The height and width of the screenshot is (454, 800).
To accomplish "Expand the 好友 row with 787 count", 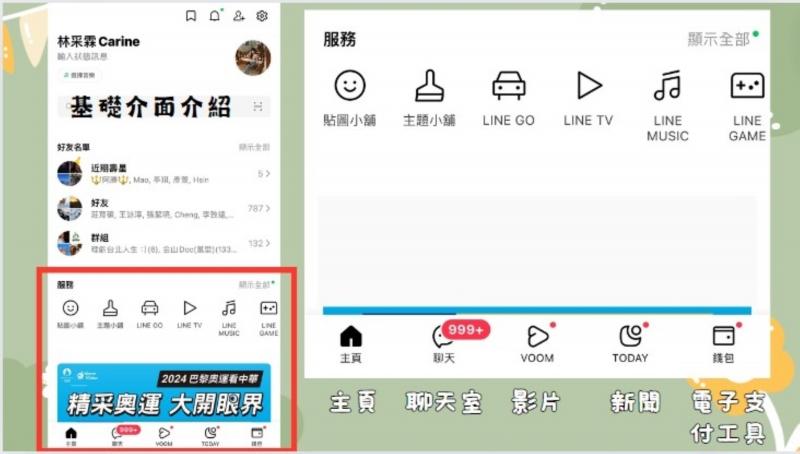I will [x=163, y=209].
